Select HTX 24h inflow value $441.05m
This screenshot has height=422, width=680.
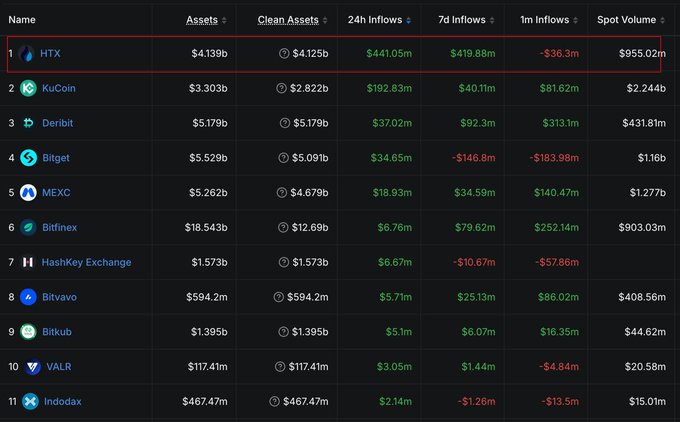389,54
